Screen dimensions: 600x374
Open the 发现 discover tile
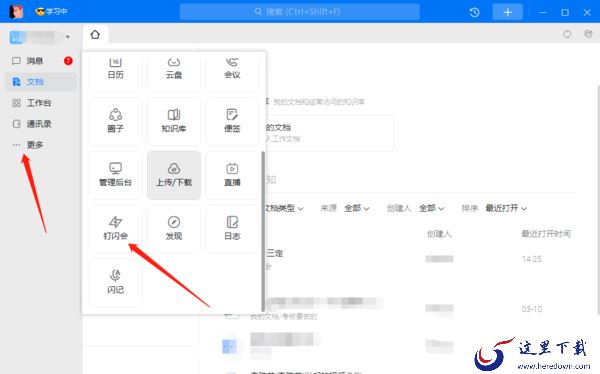pyautogui.click(x=174, y=229)
